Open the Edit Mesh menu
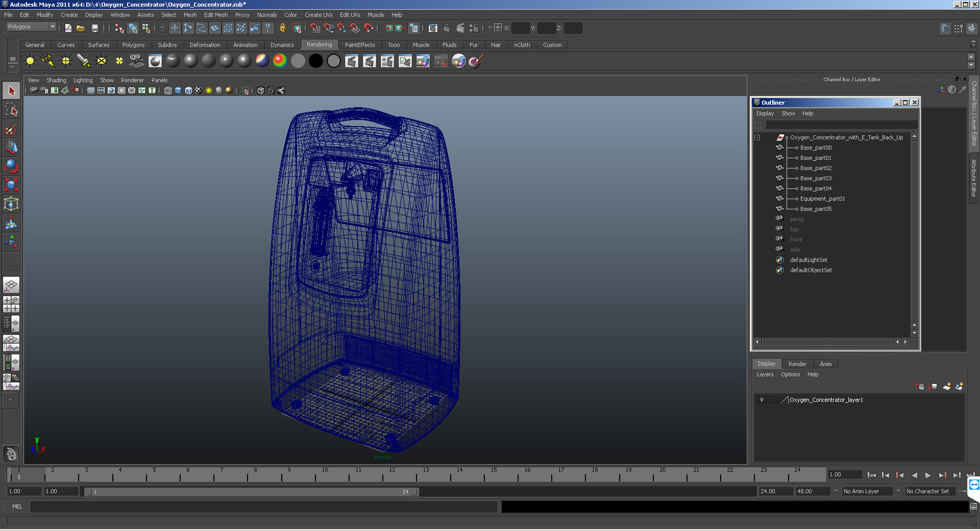Screen dimensions: 980x531 (216, 15)
